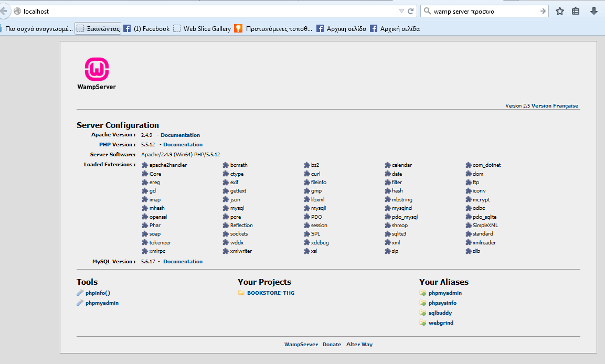Open the BOOKSTORE-THG project
Screen dimensions: 605x364
click(271, 293)
